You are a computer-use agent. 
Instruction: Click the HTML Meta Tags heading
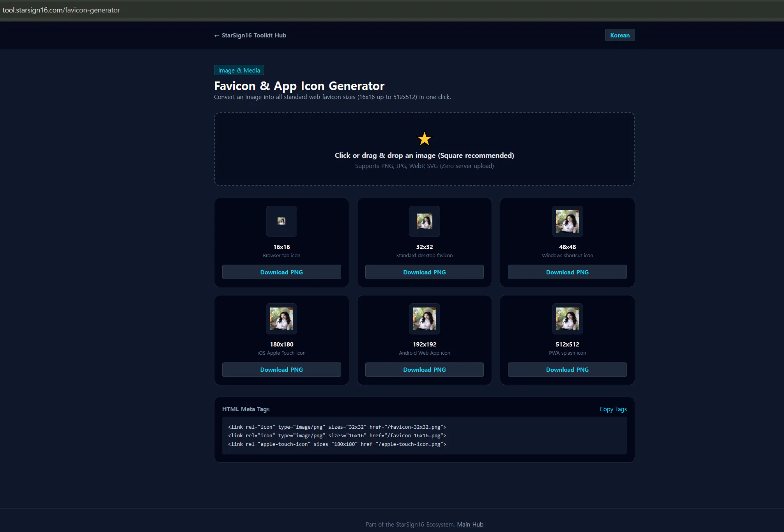tap(246, 409)
